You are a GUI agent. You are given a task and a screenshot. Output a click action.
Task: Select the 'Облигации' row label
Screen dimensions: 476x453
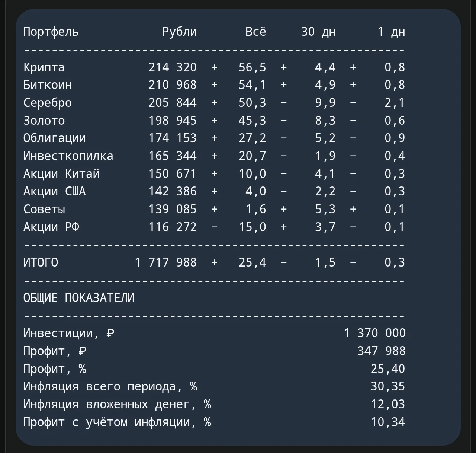(x=54, y=138)
